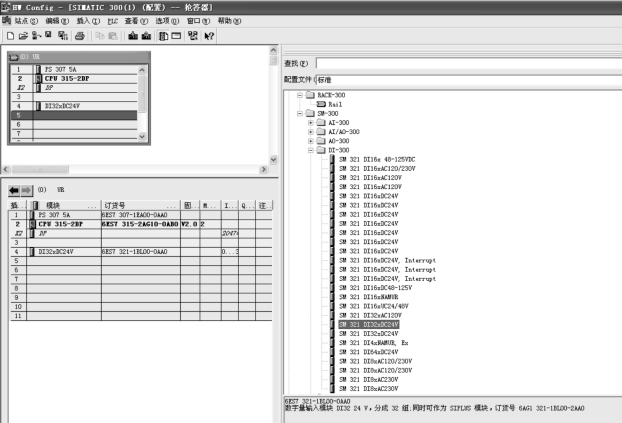Select SM 321 DI8xAC230V last entry
Image resolution: width=622 pixels, height=423 pixels.
369,388
